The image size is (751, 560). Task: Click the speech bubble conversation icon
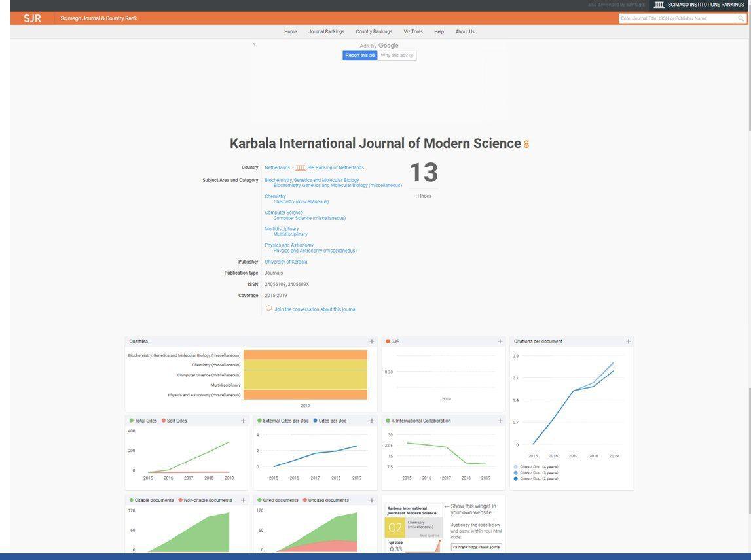coord(268,308)
